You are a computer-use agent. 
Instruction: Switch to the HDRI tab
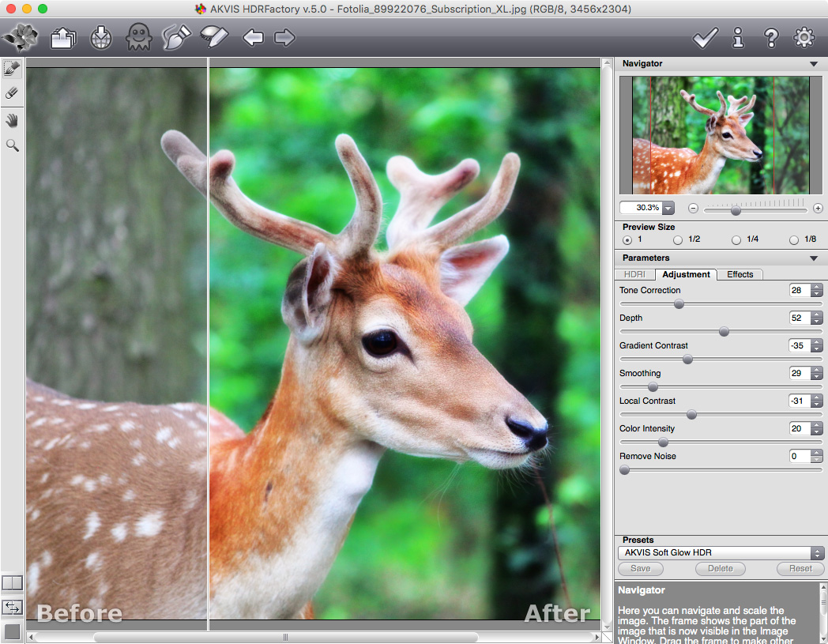(x=634, y=274)
